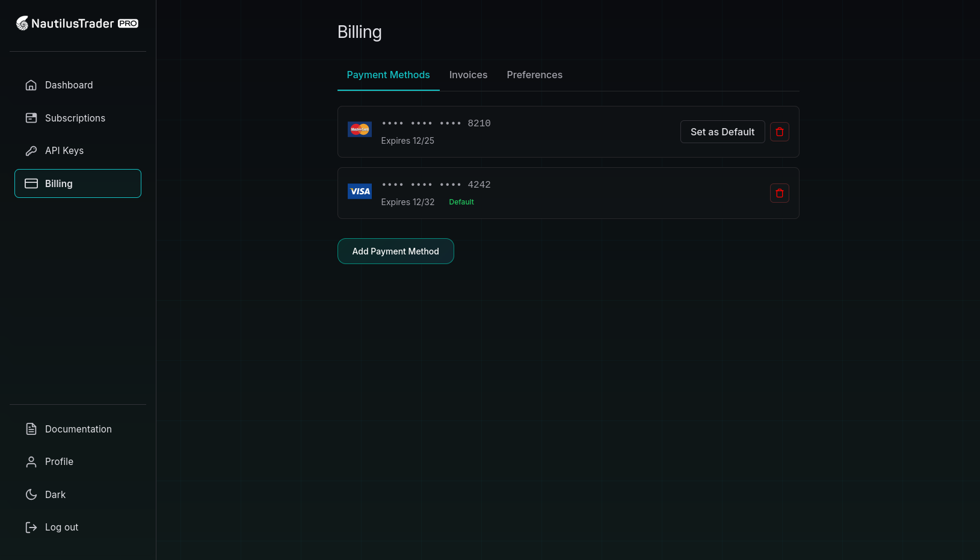This screenshot has height=560, width=980.
Task: Select the Payment Methods tab
Action: point(388,75)
